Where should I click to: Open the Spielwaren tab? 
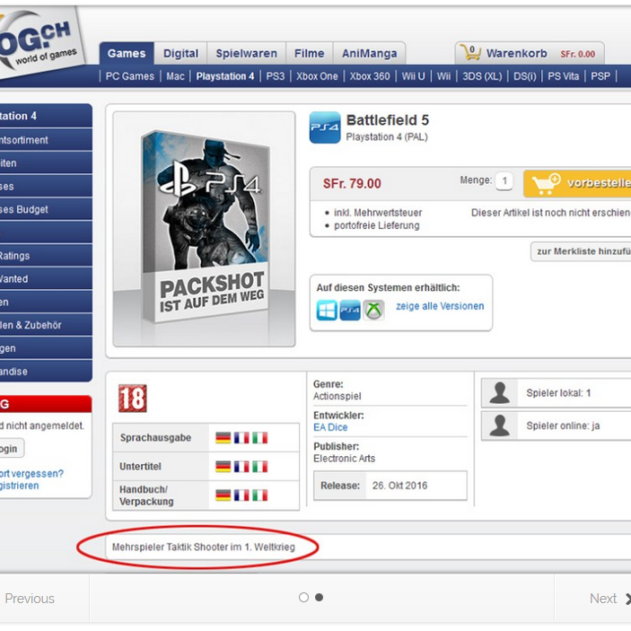coord(246,53)
